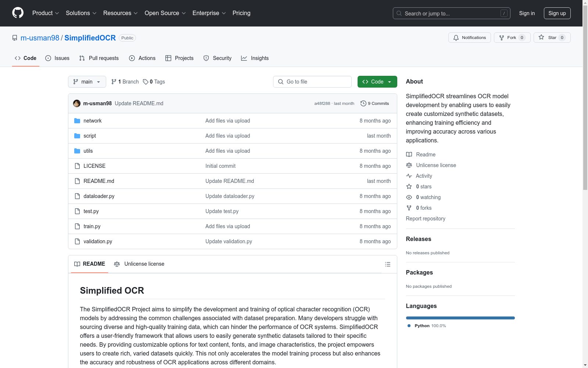Click the Go to file input

tap(312, 82)
